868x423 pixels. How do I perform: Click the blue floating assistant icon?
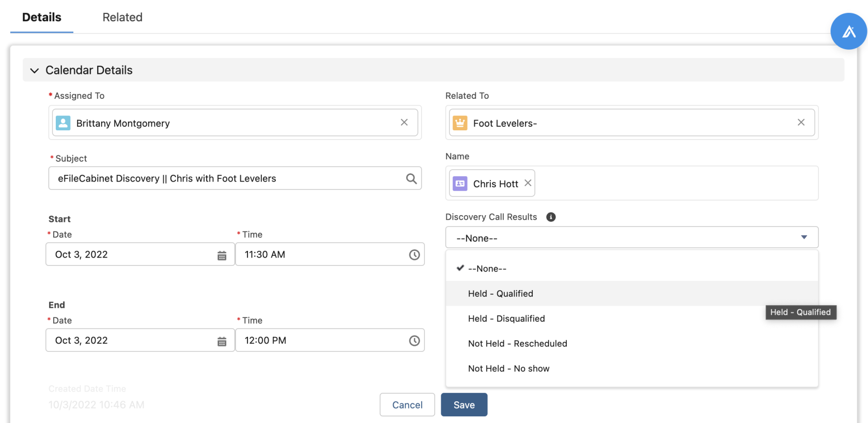(848, 32)
